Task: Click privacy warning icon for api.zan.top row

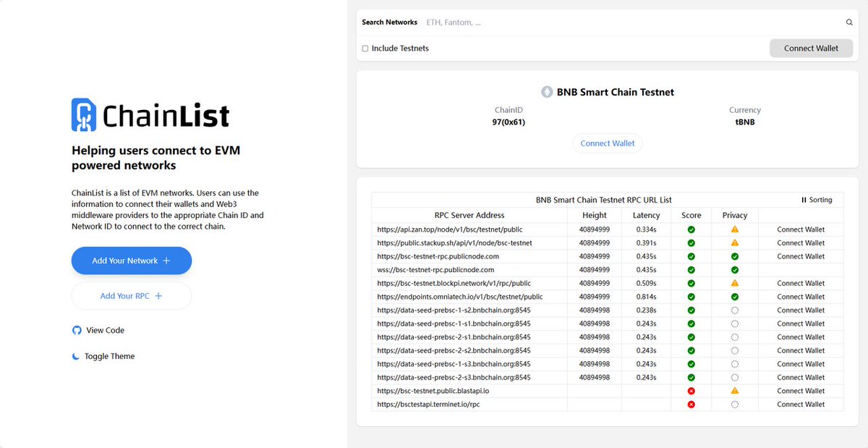Action: pos(735,229)
